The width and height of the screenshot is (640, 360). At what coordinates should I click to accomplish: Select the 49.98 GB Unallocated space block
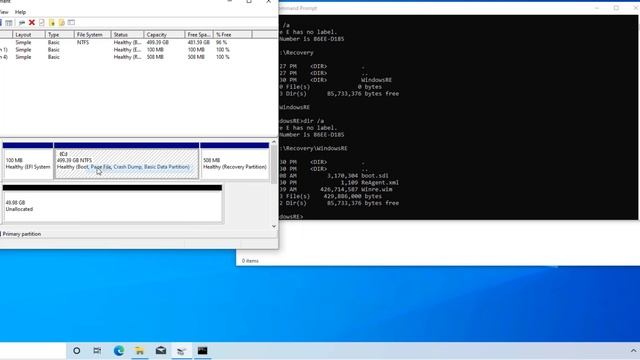(x=113, y=203)
